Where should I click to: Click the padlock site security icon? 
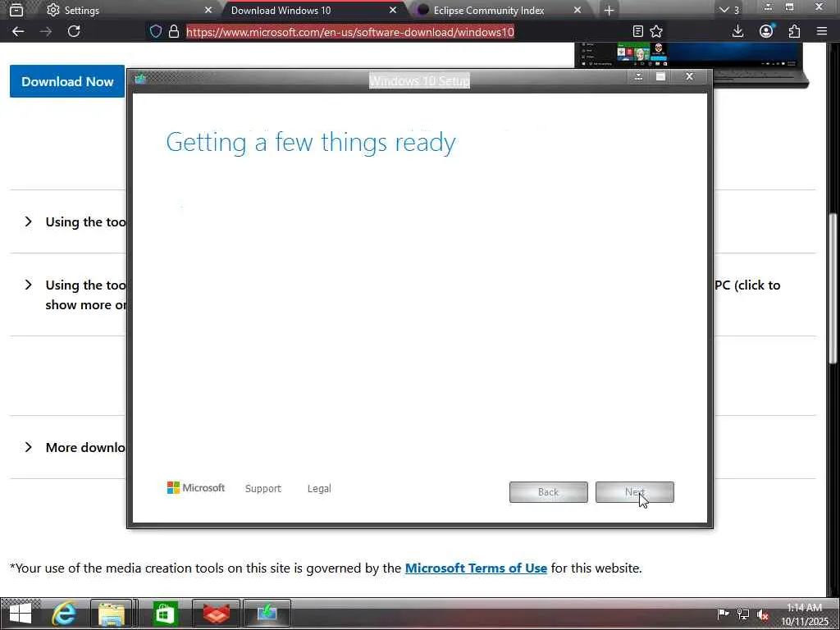[x=174, y=32]
